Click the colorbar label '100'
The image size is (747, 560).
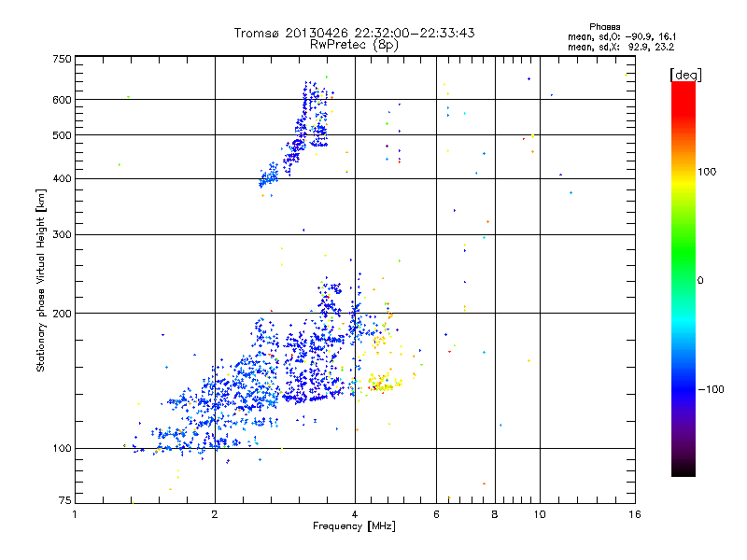[x=707, y=172]
